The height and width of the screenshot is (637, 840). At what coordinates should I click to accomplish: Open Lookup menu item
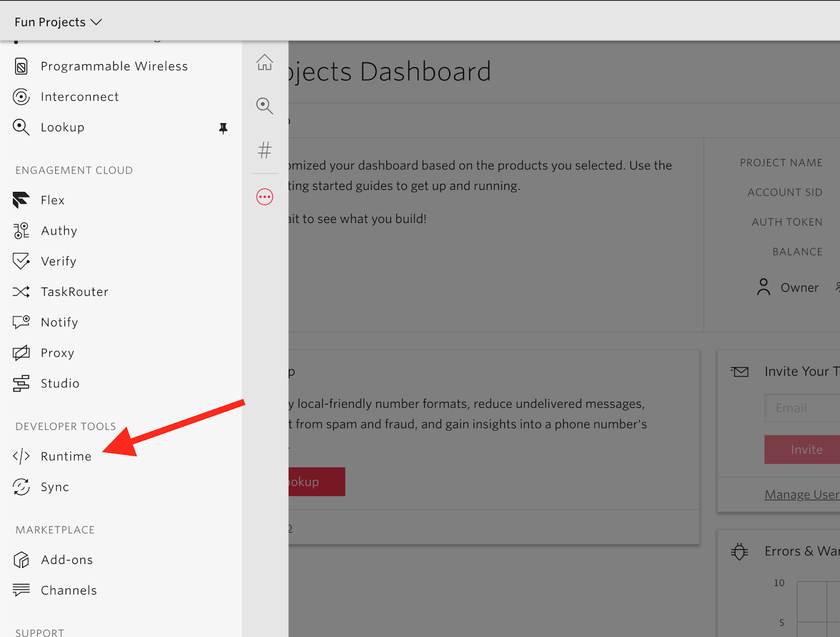pyautogui.click(x=62, y=128)
